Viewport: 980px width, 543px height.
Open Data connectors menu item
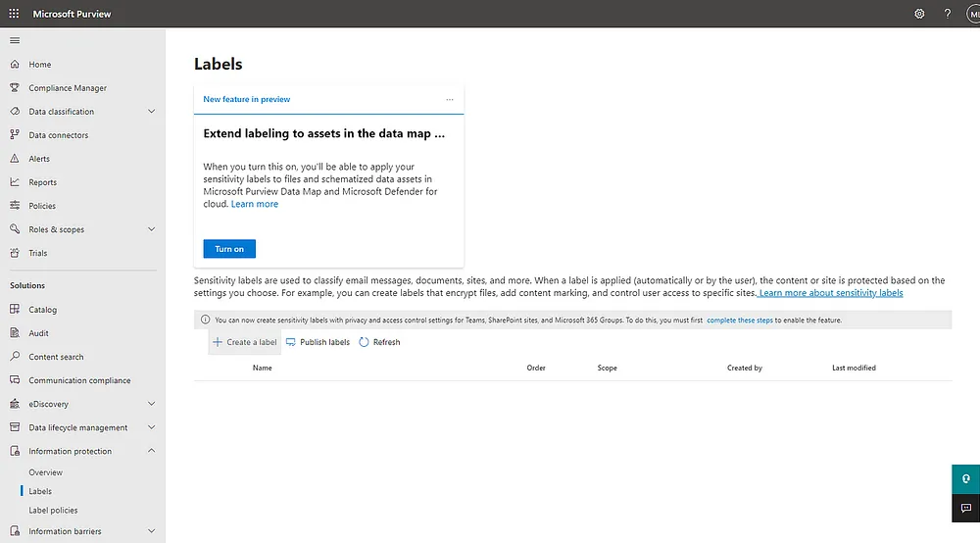[x=58, y=135]
